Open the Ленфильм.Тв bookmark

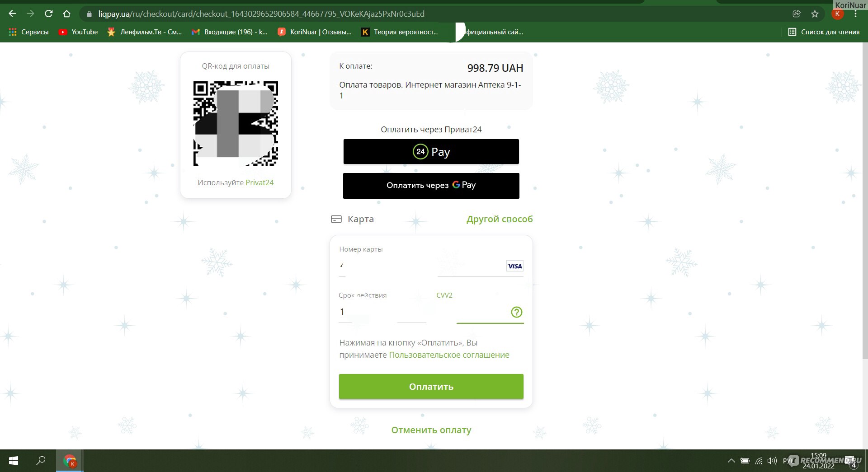pyautogui.click(x=144, y=32)
